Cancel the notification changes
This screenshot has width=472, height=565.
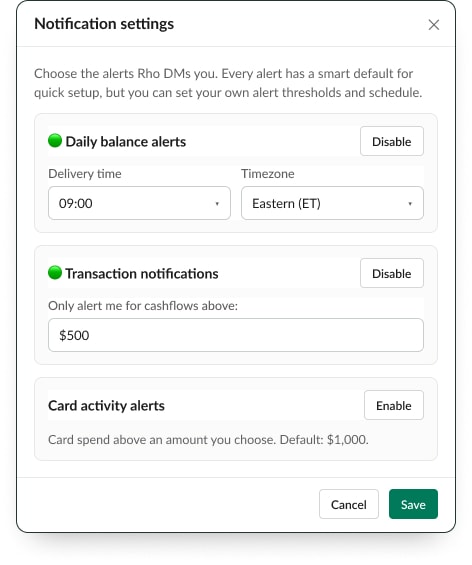click(349, 504)
